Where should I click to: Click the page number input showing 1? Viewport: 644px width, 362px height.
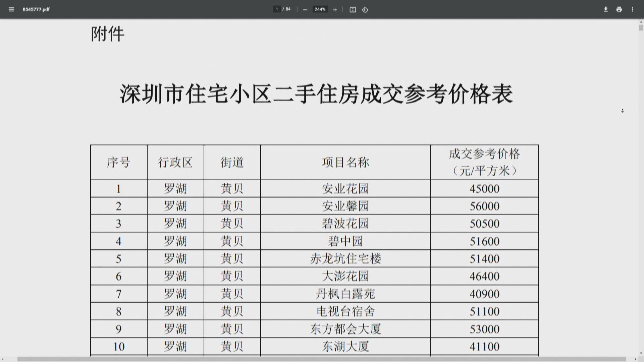276,9
